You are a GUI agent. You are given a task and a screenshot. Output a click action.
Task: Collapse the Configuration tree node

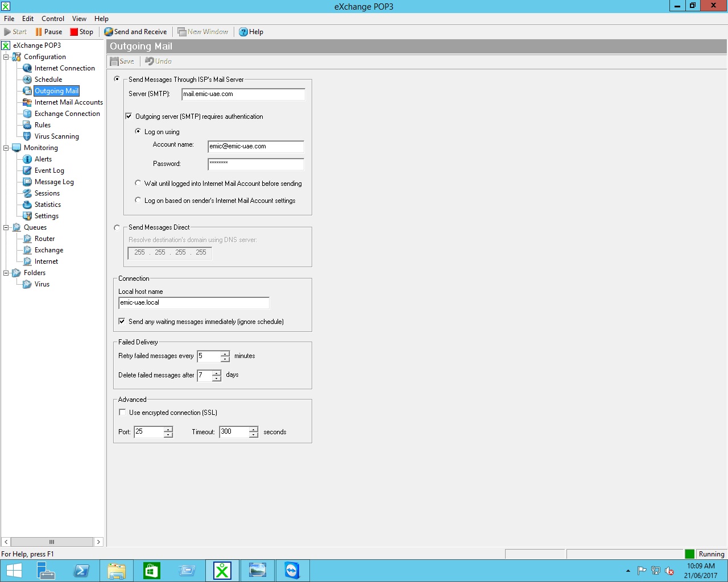(x=6, y=57)
